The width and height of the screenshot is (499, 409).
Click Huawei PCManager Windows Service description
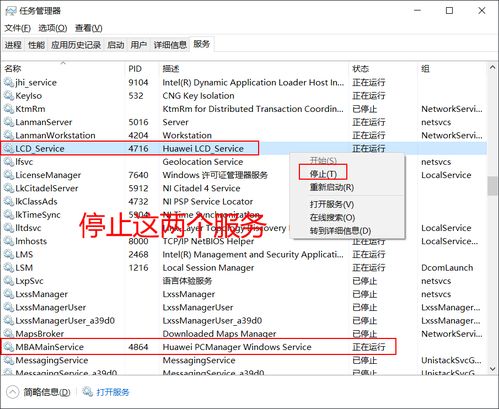[237, 347]
